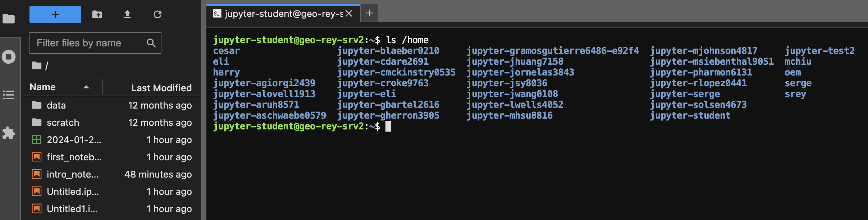Sort files by Last Modified column
Screen dimensions: 868x220
point(161,88)
